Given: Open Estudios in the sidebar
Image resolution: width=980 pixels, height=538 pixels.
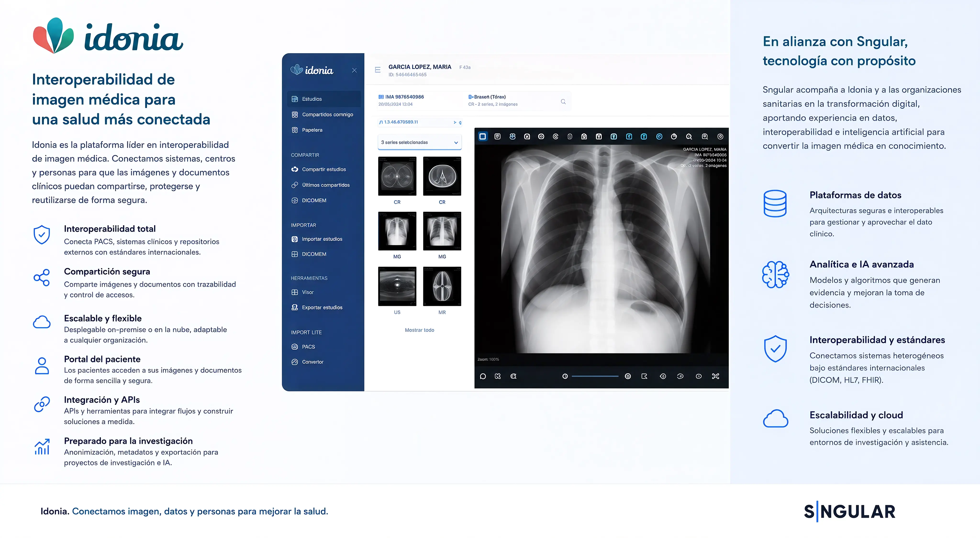Looking at the screenshot, I should coord(324,99).
